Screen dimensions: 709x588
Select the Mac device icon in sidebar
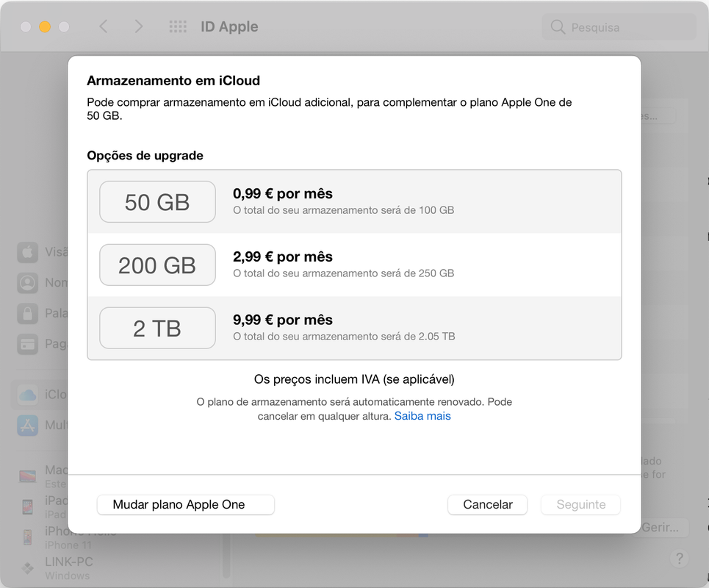click(28, 476)
